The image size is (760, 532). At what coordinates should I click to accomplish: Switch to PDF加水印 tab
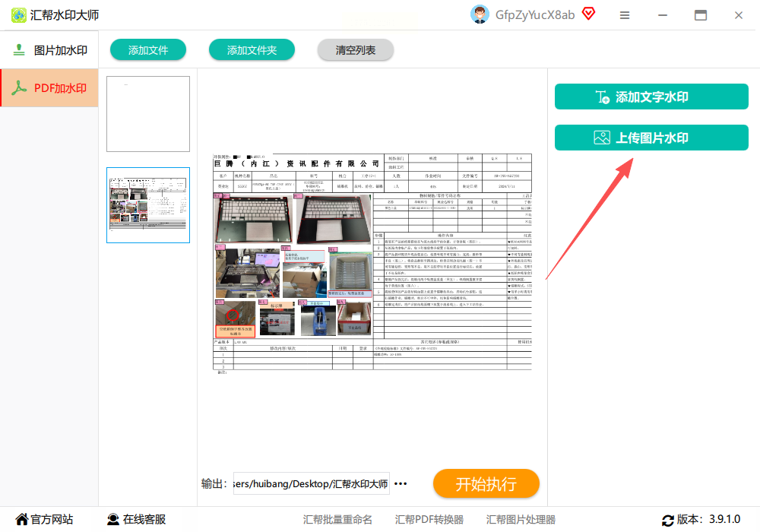click(49, 87)
